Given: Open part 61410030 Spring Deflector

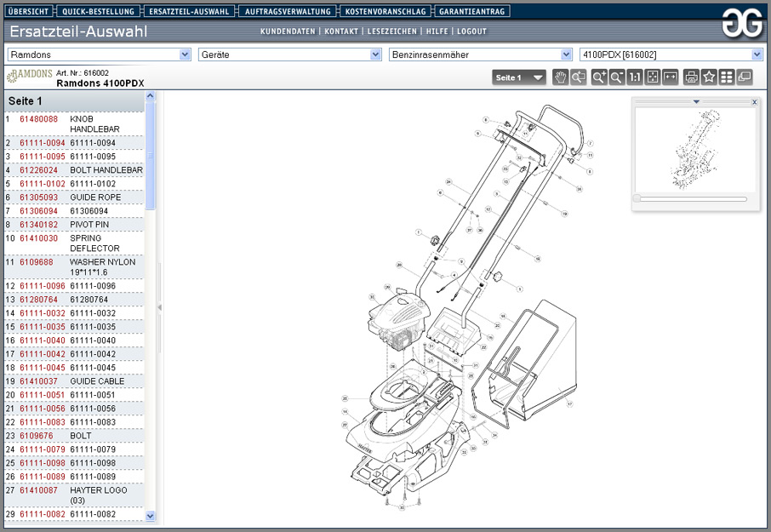Looking at the screenshot, I should click(38, 238).
